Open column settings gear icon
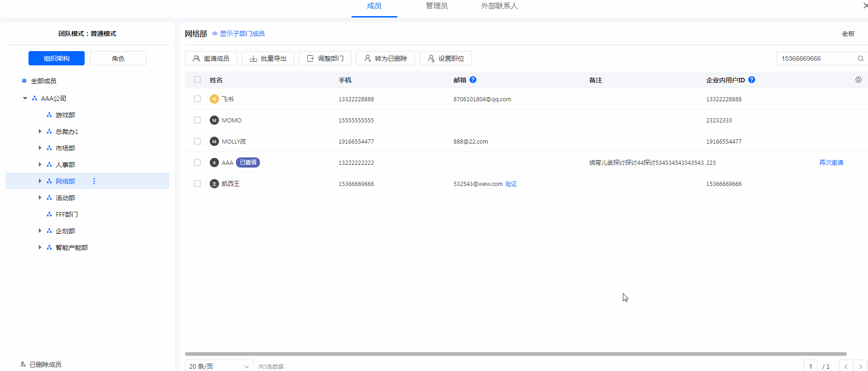 858,80
